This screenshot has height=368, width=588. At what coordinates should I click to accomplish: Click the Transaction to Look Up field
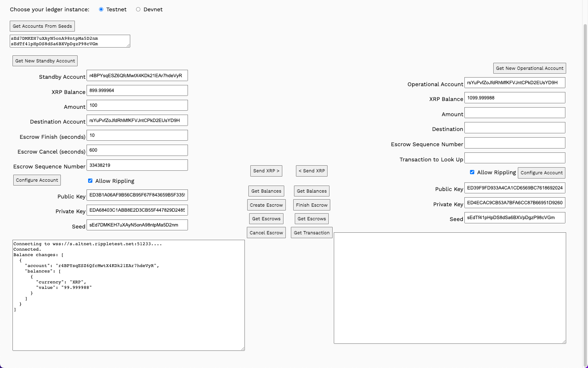click(515, 158)
